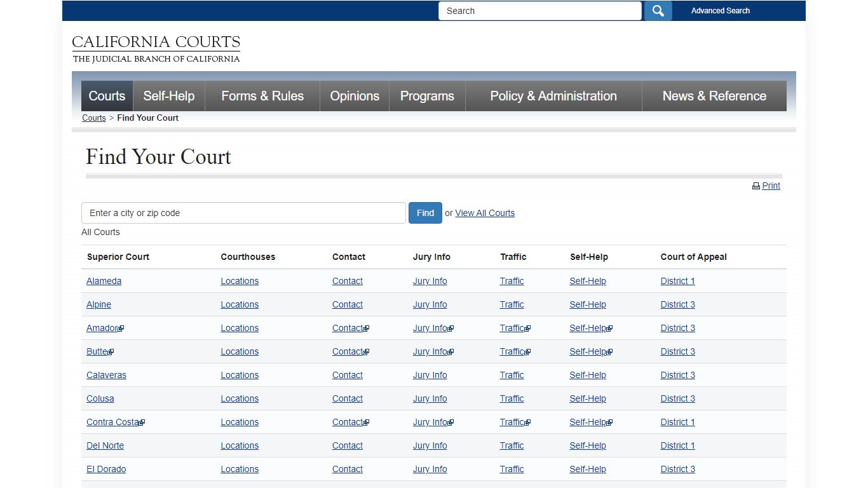View Locations for Butte row

point(240,351)
